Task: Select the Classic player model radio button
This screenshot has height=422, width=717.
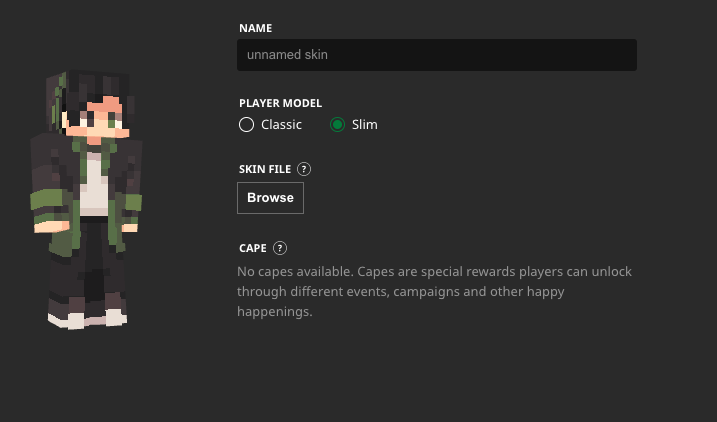Action: [246, 125]
